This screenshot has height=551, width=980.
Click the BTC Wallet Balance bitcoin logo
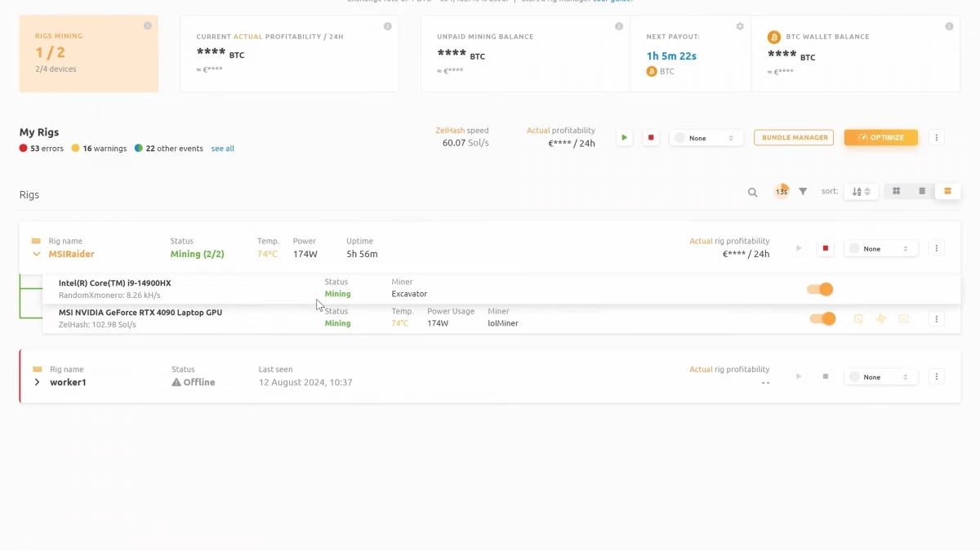[774, 37]
